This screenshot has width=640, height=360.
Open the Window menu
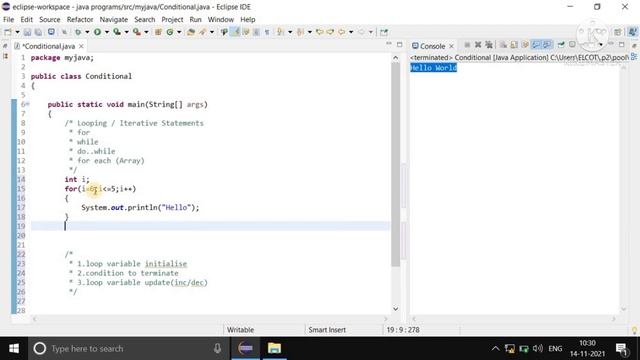(221, 20)
